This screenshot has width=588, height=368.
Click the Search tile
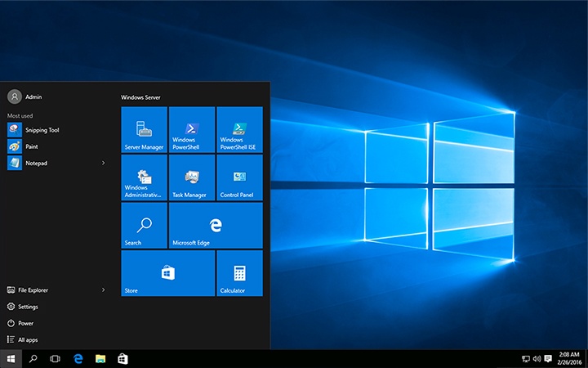144,226
